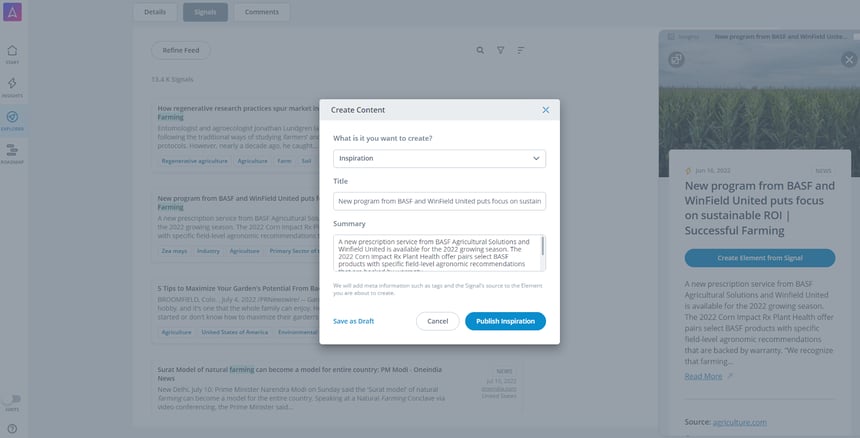Open the Insights lightning icon
The width and height of the screenshot is (860, 438).
(x=12, y=83)
